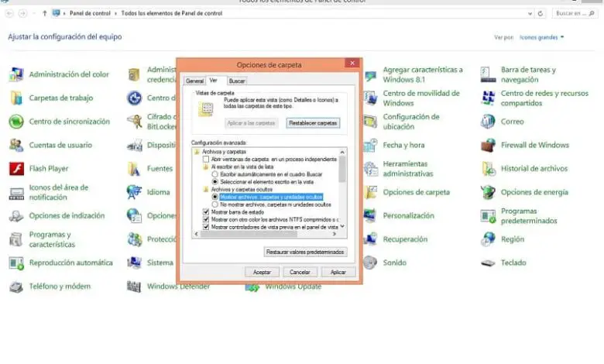Open Opciones de energía icon
The image size is (604, 364).
(x=488, y=192)
